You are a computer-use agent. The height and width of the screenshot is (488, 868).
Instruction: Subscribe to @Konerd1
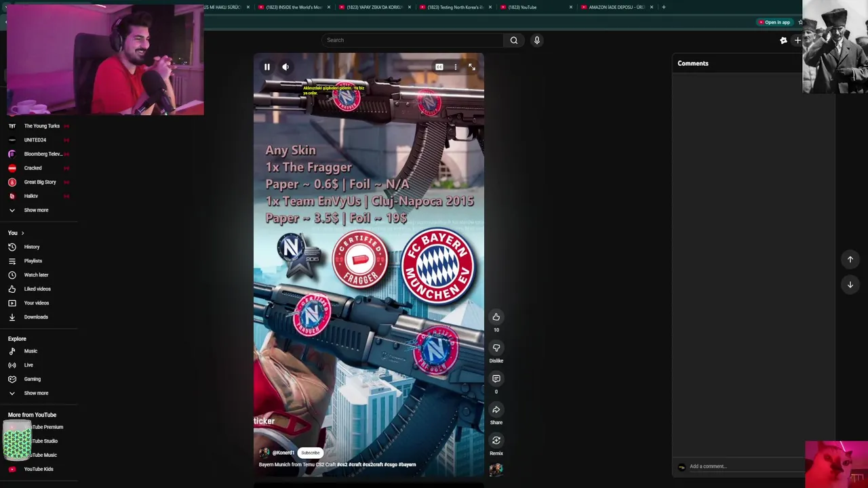310,453
